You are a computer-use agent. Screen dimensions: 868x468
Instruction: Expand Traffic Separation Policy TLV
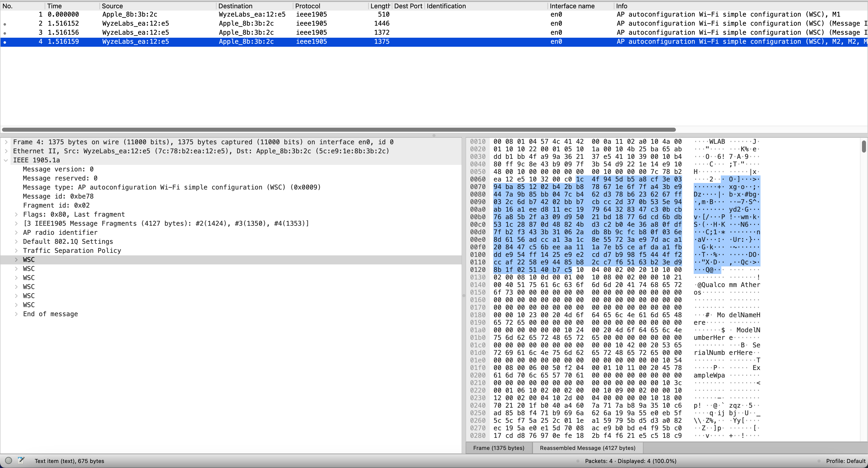click(16, 251)
